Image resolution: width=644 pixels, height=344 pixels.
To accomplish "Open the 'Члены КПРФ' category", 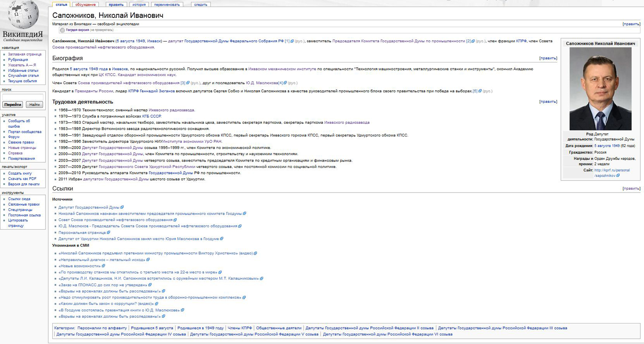I will tap(240, 328).
